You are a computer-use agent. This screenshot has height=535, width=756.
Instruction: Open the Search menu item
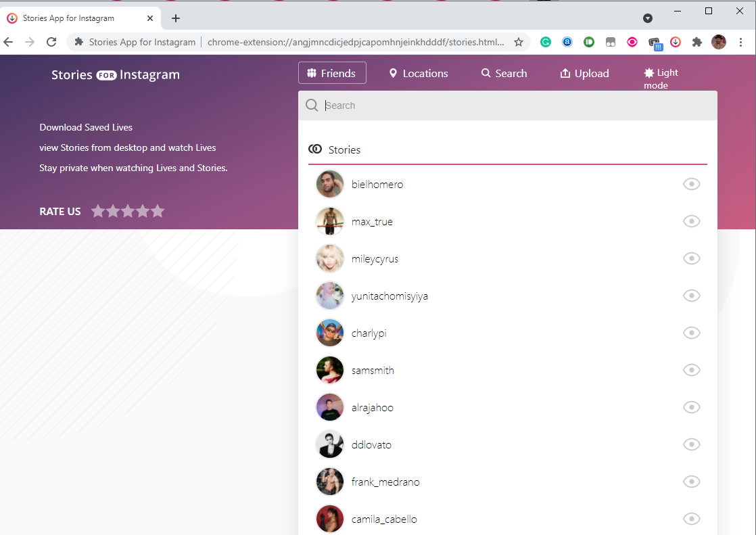click(504, 73)
